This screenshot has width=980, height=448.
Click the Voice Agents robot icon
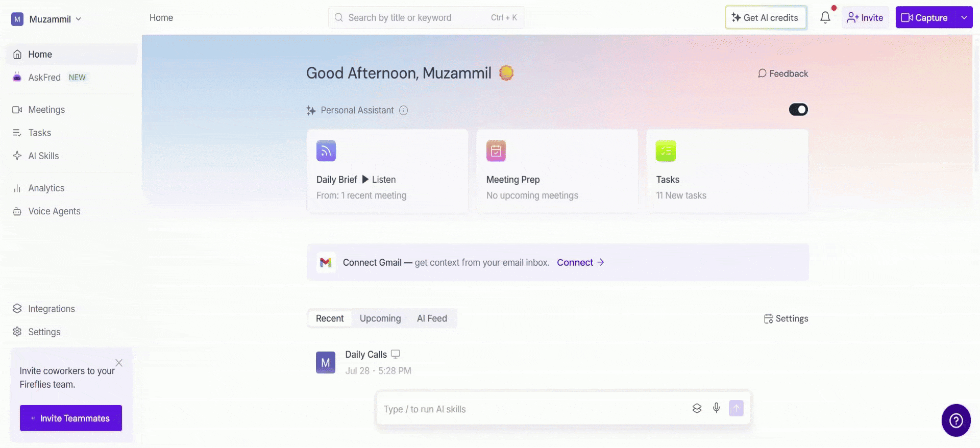coord(17,211)
